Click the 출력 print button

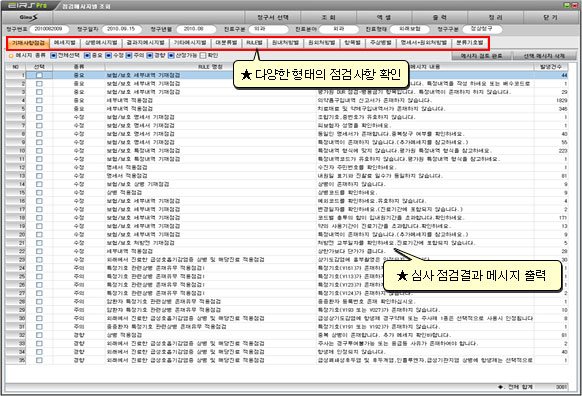(x=439, y=17)
